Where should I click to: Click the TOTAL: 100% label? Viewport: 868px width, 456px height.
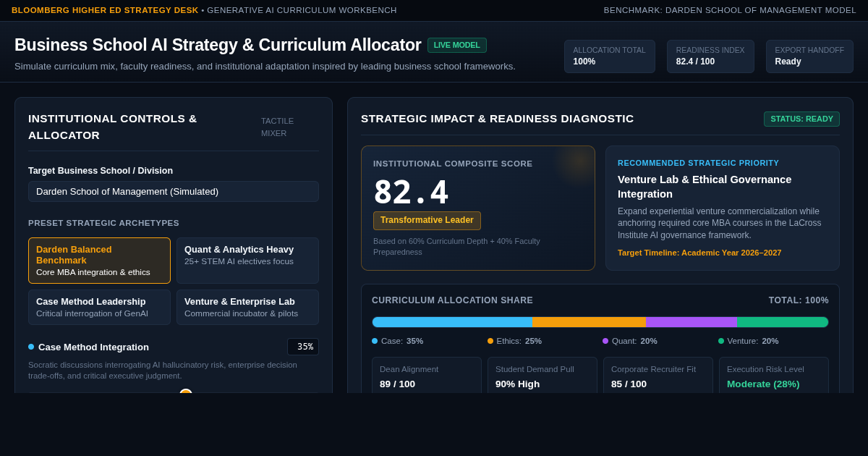(799, 300)
